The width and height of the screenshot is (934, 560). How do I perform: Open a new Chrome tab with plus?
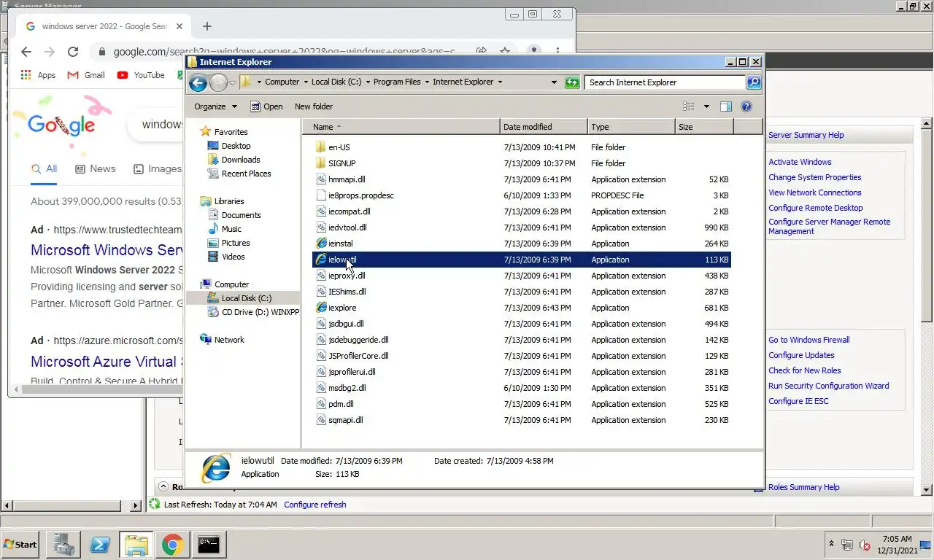click(207, 26)
